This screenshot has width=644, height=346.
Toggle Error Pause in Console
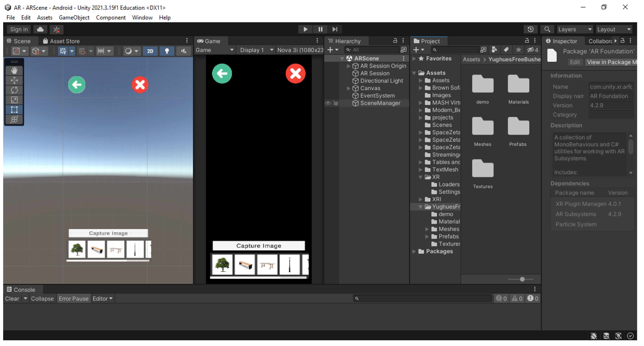pyautogui.click(x=73, y=299)
